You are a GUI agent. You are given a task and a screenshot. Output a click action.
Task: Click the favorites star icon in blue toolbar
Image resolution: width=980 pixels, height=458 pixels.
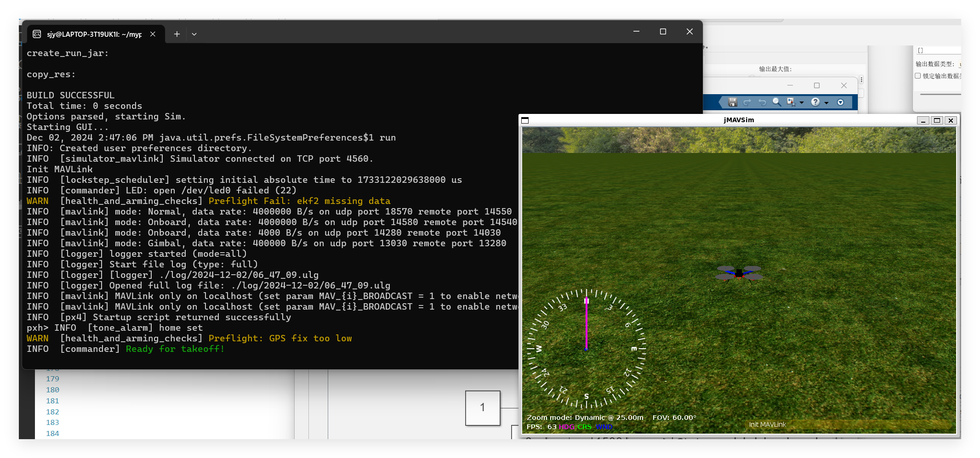[791, 102]
